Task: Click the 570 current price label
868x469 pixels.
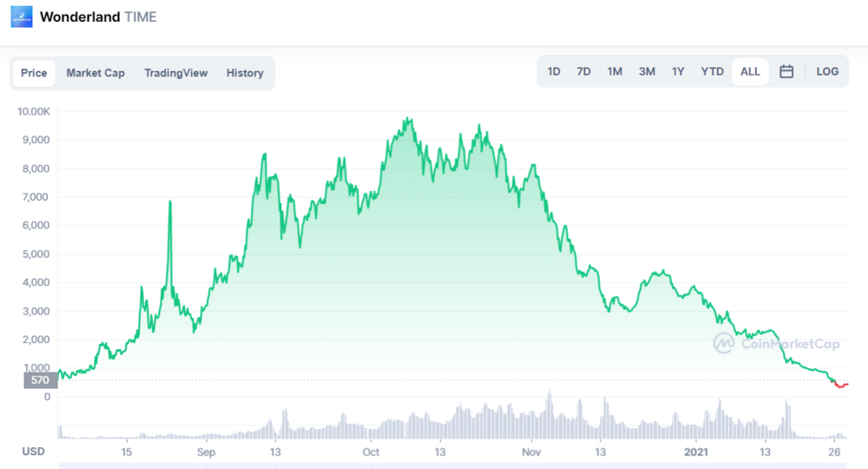Action: pyautogui.click(x=40, y=380)
